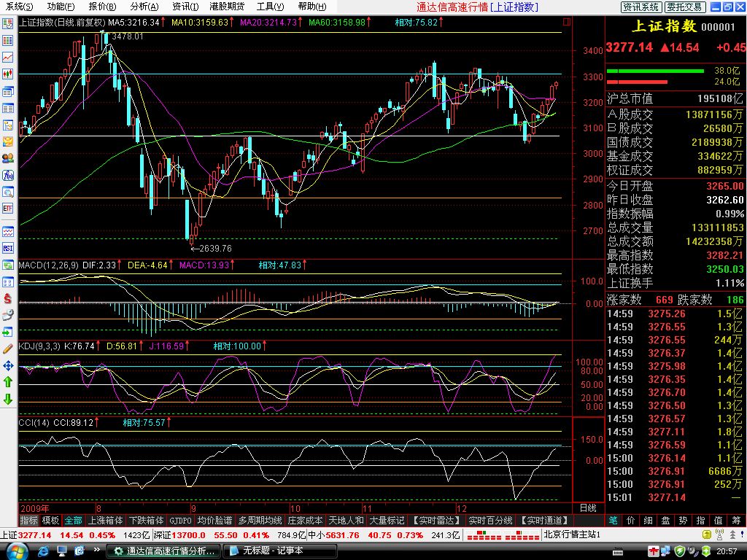Click the red dollar sign icon
Viewport: 747px width, 560px height.
click(8, 298)
